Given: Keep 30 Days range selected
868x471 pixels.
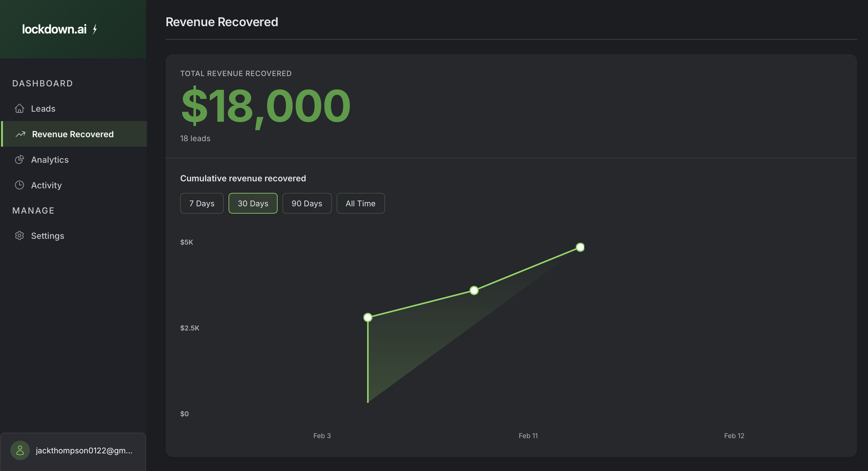Looking at the screenshot, I should click(253, 203).
